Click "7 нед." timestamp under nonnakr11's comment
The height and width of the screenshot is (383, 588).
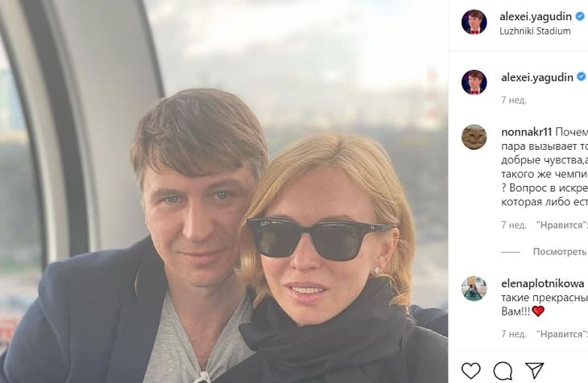tap(514, 225)
